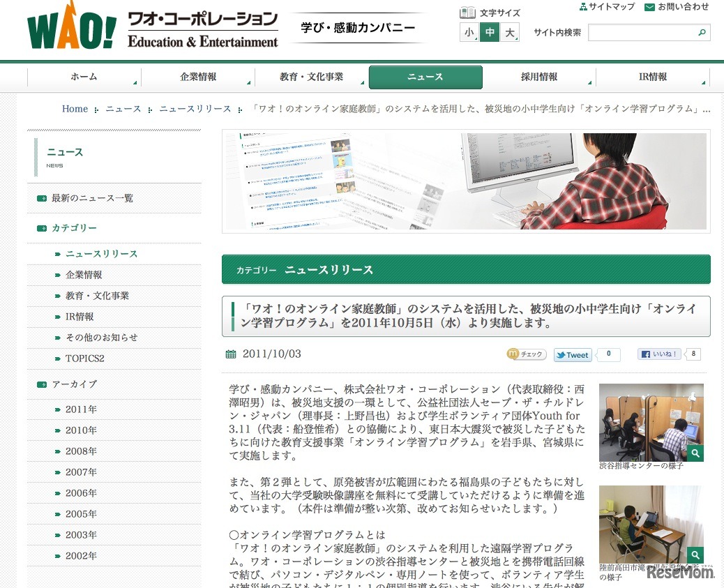Open the 2006年 archive
Viewport: 724px width, 588px height.
click(82, 493)
